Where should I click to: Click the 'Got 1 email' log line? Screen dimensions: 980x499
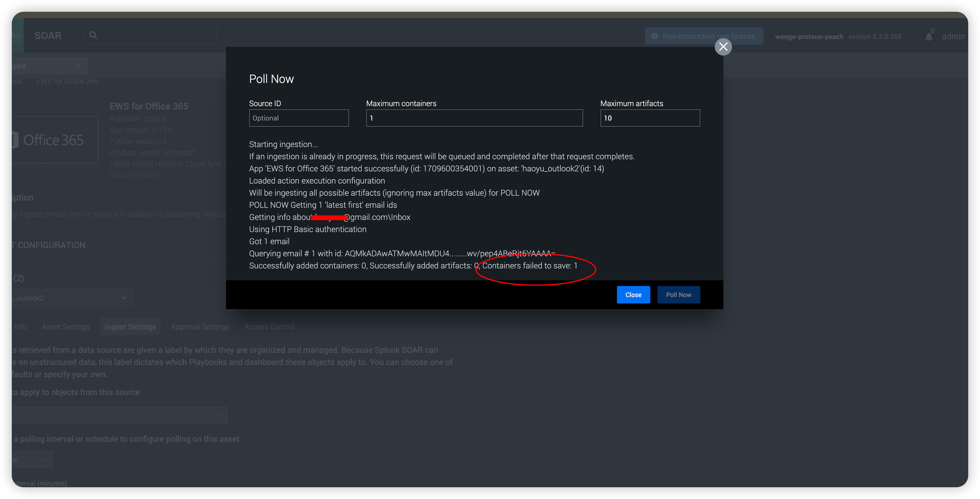pyautogui.click(x=269, y=241)
